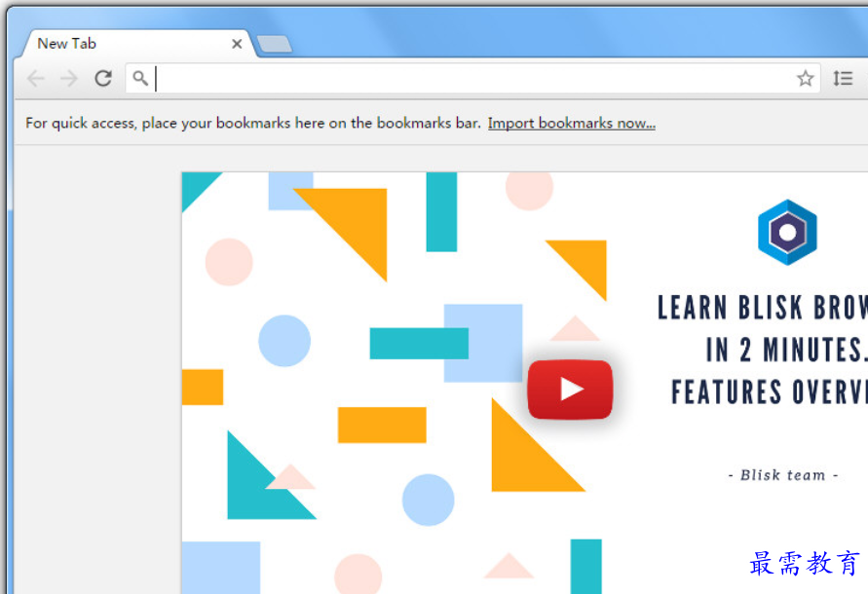This screenshot has width=868, height=594.
Task: Click the "Learn Blisk Browser in 2 Minutes" heading
Action: pos(762,350)
